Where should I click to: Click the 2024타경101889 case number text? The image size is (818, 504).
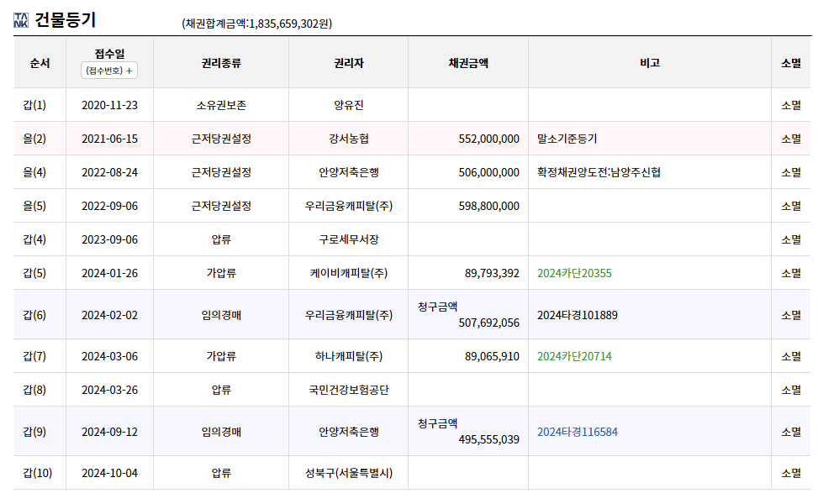pos(578,315)
